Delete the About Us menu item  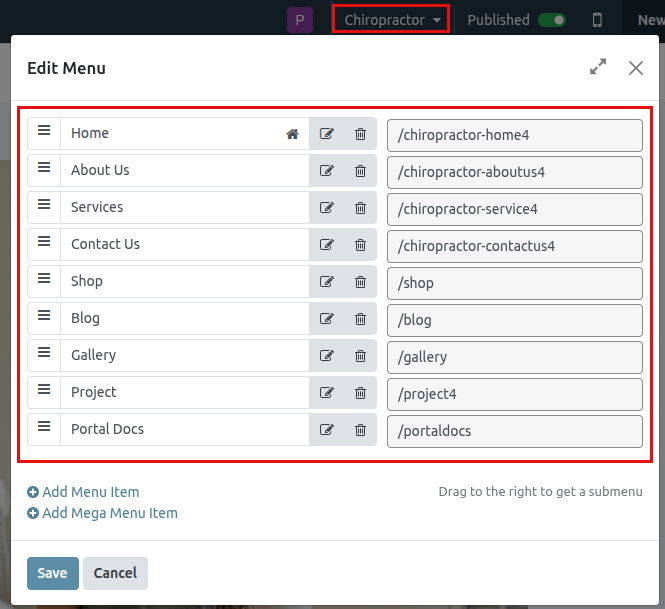pyautogui.click(x=360, y=171)
